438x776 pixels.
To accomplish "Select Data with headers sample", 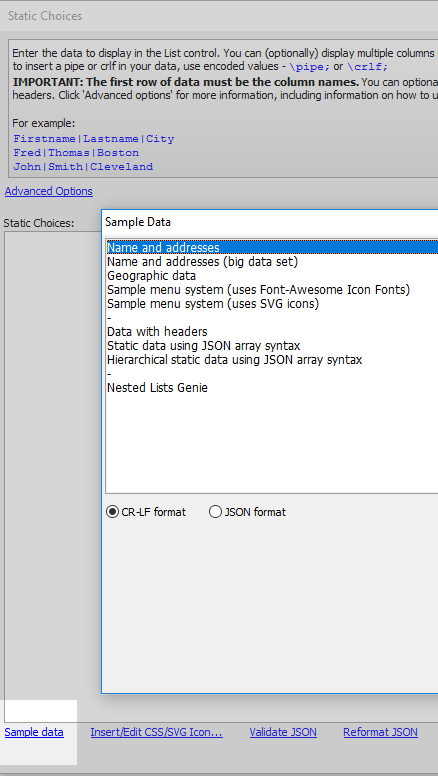I will (x=272, y=332).
